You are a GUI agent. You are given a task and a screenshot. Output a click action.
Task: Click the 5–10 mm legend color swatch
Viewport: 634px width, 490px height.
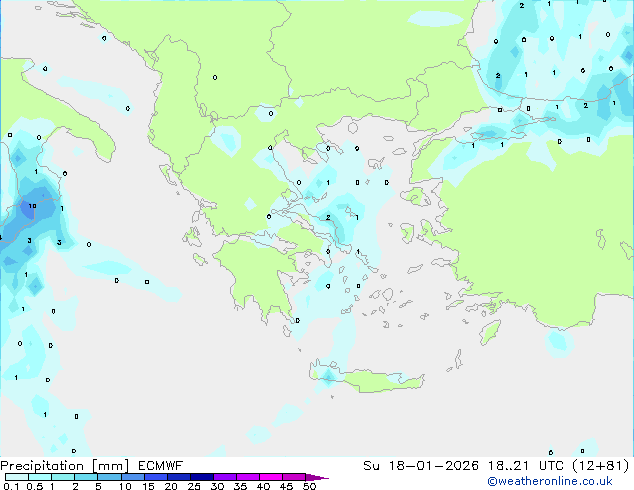pyautogui.click(x=109, y=477)
